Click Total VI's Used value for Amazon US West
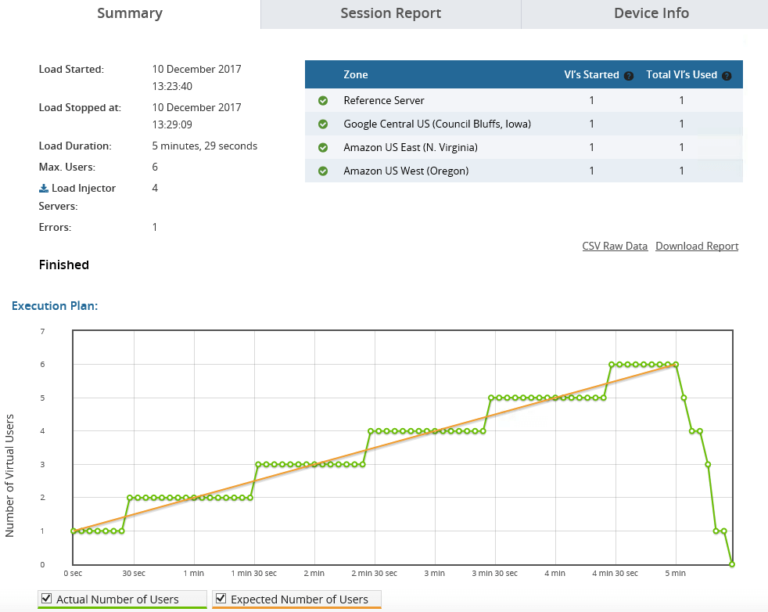The height and width of the screenshot is (612, 768). pos(681,171)
